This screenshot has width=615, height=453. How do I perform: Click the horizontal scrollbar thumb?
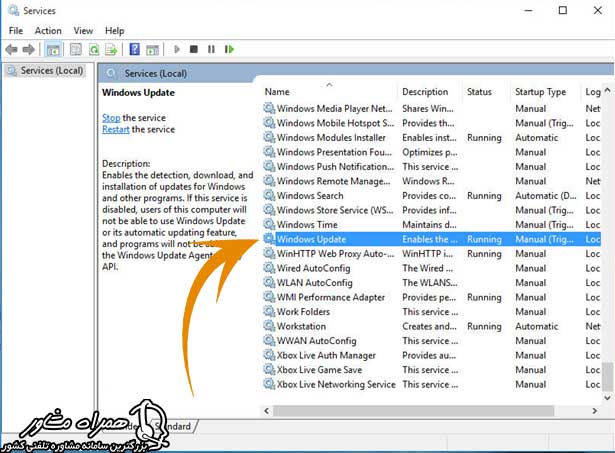[x=414, y=411]
